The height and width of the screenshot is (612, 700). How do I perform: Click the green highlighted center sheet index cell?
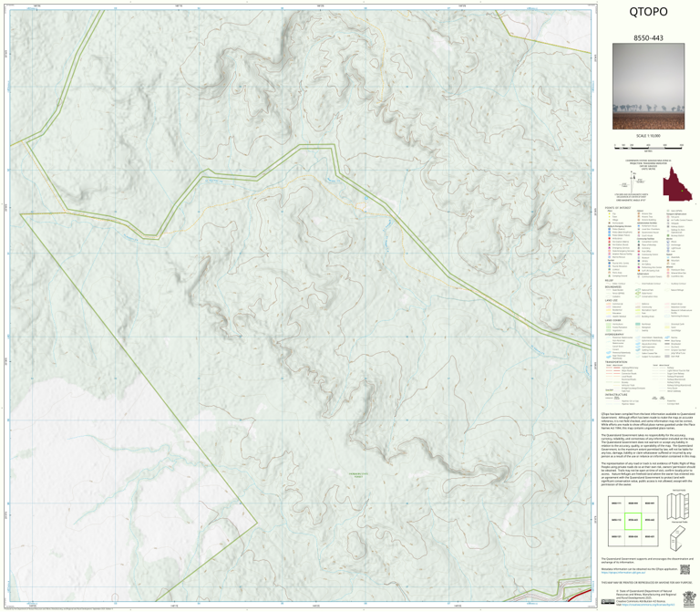coord(633,521)
